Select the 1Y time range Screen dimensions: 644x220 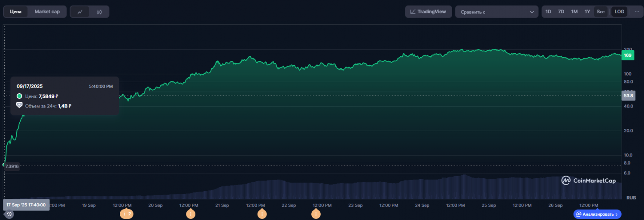point(587,12)
